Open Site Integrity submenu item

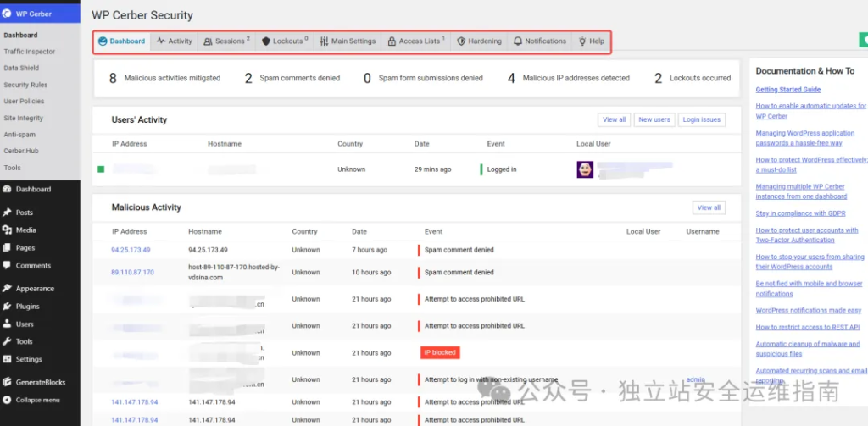23,118
